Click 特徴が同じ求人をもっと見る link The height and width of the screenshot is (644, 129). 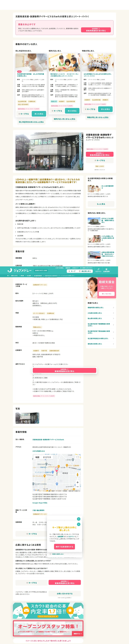tap(98, 117)
